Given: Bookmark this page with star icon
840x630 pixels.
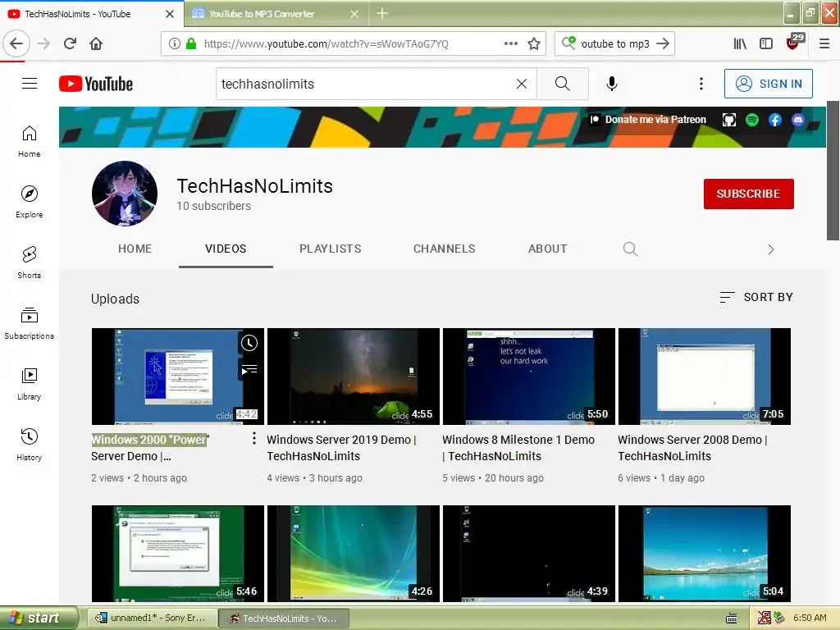Looking at the screenshot, I should click(533, 44).
